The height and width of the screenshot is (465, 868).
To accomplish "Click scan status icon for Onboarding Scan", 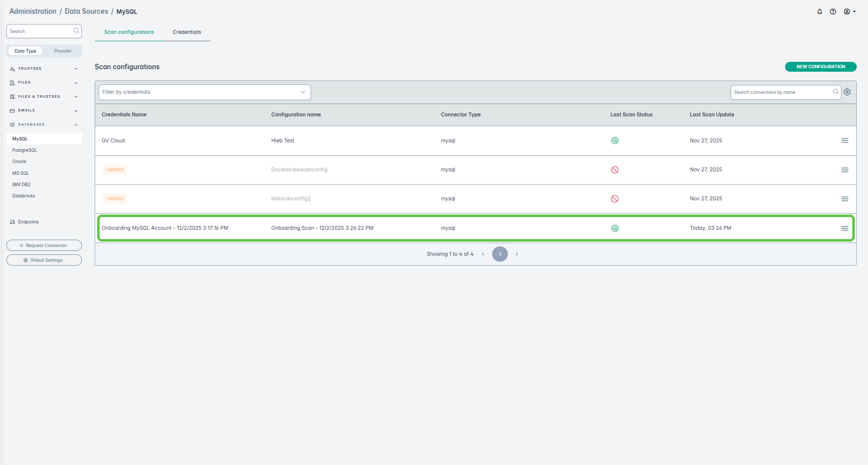I will [x=614, y=228].
